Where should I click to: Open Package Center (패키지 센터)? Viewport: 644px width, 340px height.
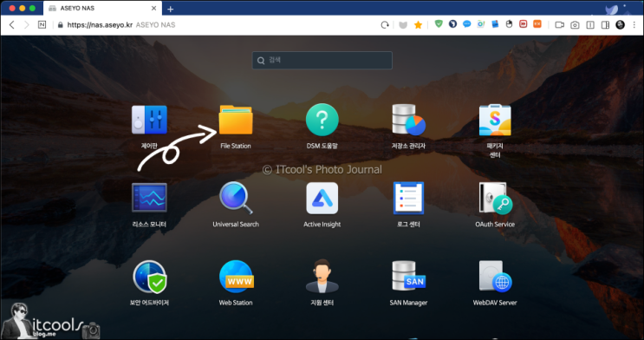pos(495,120)
